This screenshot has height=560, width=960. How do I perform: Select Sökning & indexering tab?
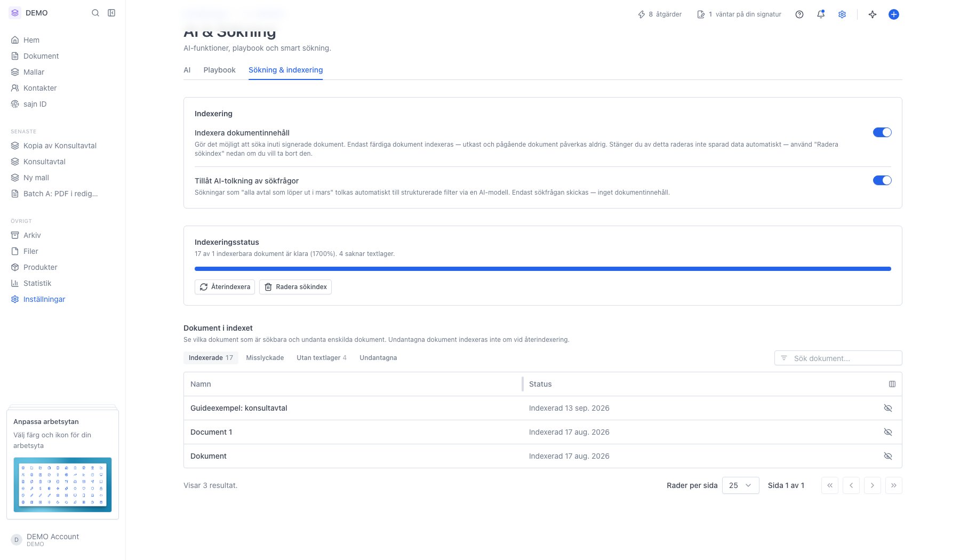(285, 70)
